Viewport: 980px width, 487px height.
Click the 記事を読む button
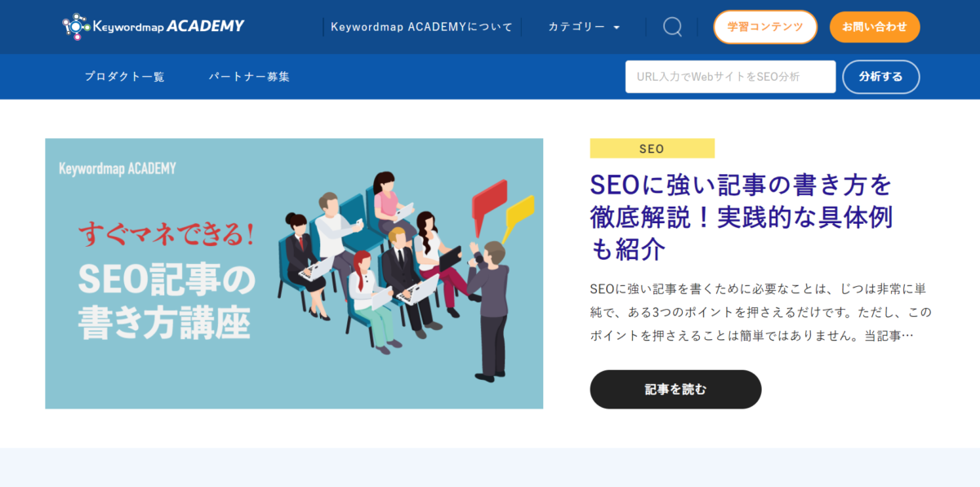pyautogui.click(x=675, y=389)
